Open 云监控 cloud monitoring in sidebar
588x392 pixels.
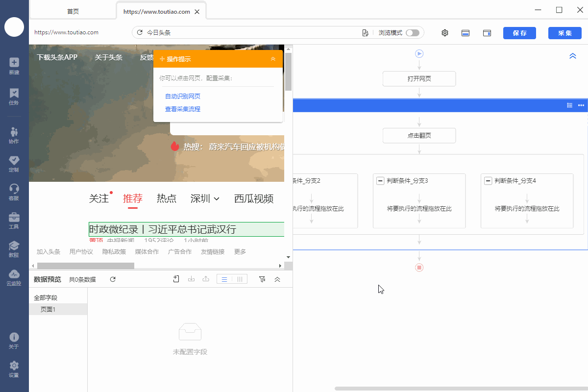[x=14, y=277]
